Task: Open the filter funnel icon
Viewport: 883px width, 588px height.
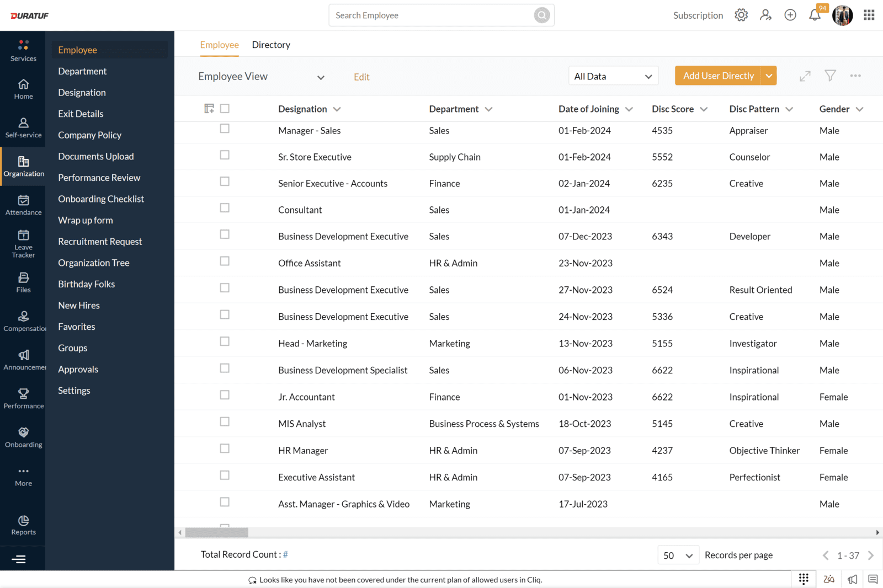Action: click(x=830, y=76)
